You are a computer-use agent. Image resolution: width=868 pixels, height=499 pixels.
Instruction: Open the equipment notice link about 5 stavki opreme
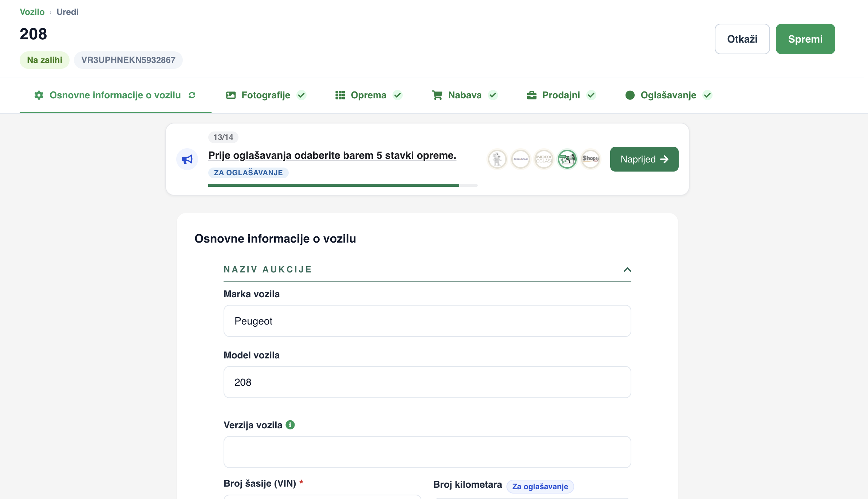[332, 156]
